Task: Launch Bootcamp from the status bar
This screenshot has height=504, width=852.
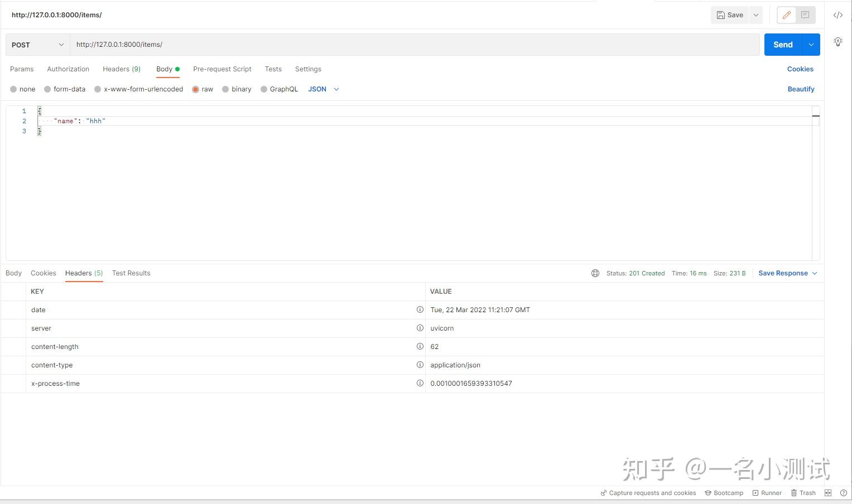Action: tap(724, 493)
